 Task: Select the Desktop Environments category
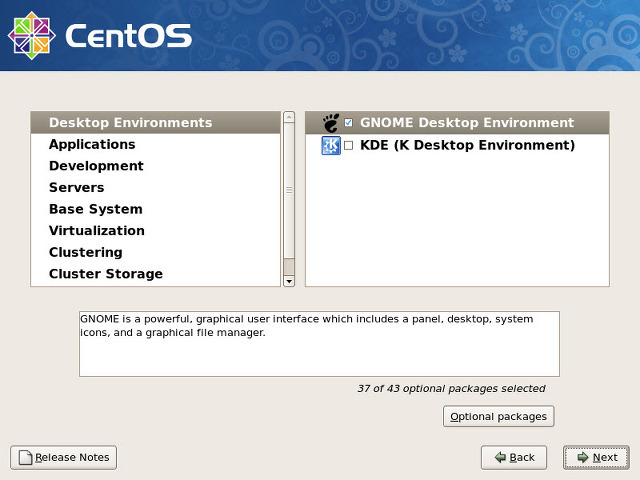point(156,122)
